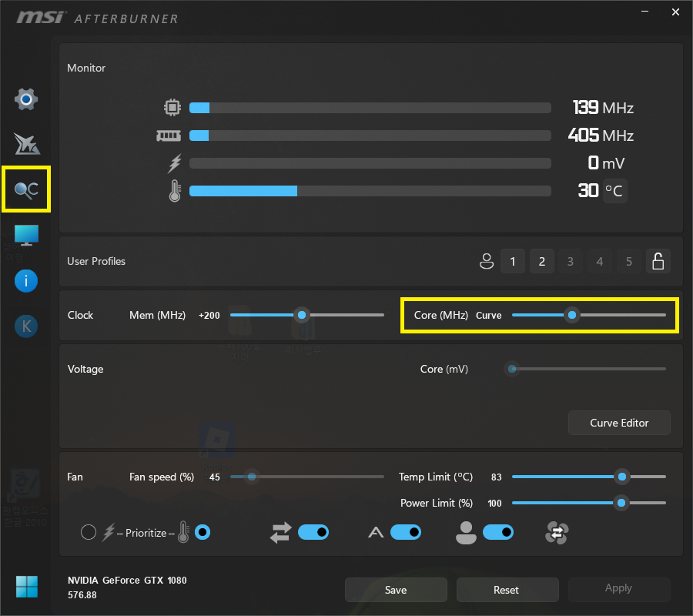Click the link arrows icon in Fan section
This screenshot has height=616, width=693.
tap(280, 533)
